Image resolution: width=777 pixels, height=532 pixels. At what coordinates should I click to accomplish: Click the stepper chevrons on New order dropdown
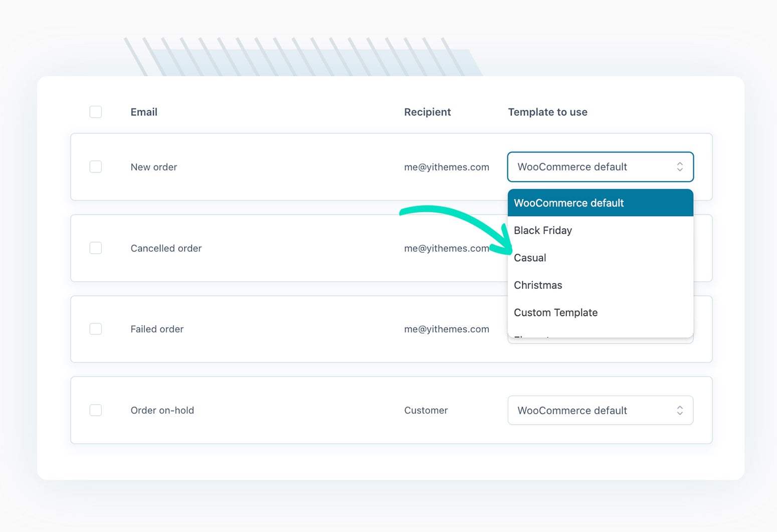[680, 167]
